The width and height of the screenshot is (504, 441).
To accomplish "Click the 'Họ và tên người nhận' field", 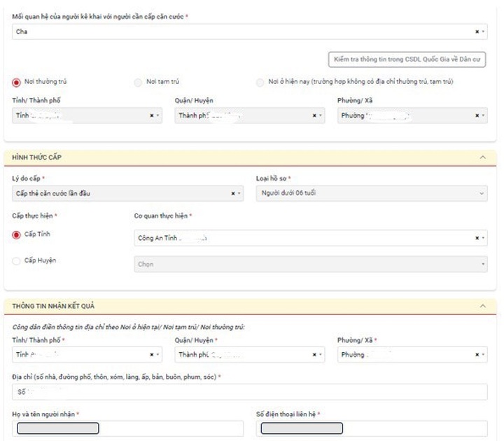I will (127, 428).
